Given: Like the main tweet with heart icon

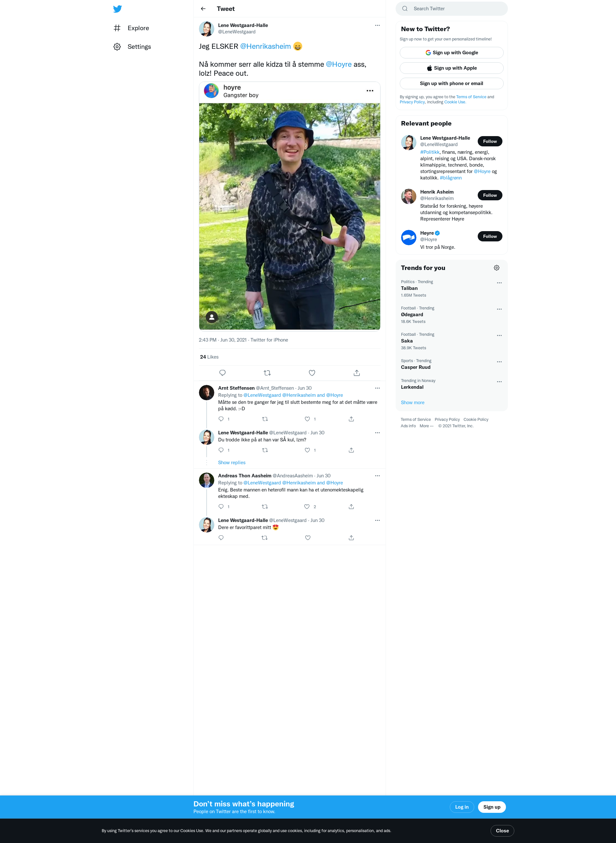Looking at the screenshot, I should click(x=312, y=373).
